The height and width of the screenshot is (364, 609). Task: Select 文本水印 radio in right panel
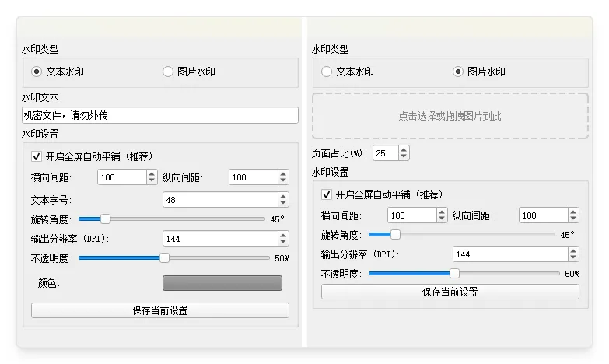click(327, 72)
